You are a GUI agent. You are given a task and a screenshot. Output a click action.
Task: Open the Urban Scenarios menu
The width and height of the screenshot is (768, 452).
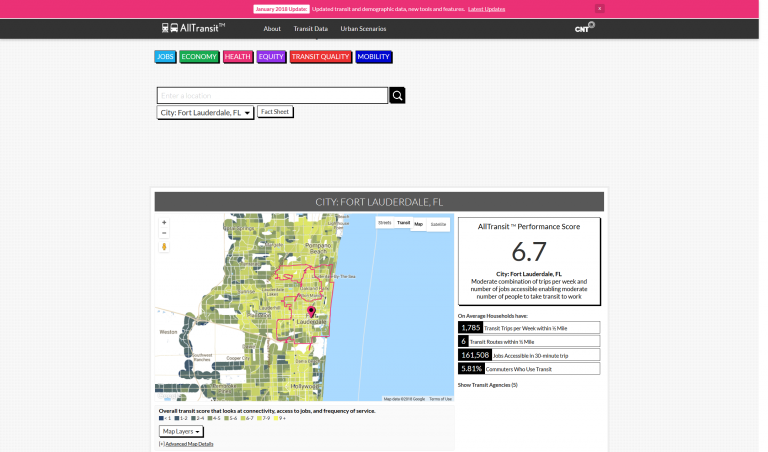363,29
